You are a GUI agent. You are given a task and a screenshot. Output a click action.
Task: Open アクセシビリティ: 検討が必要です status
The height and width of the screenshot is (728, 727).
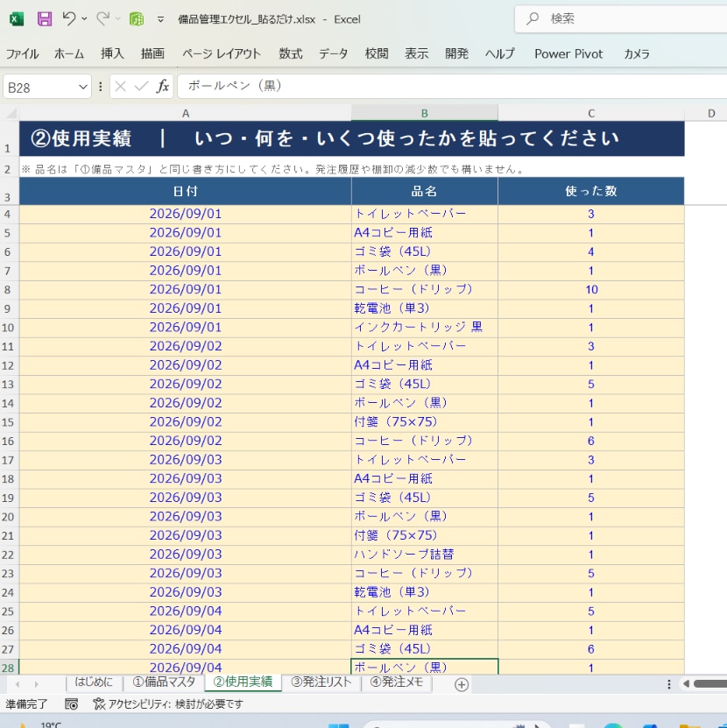click(x=168, y=704)
